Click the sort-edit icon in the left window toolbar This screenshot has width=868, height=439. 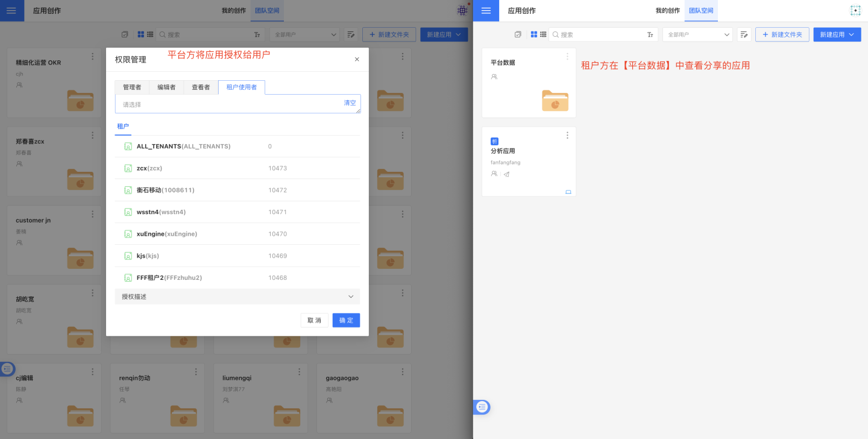[x=351, y=34]
